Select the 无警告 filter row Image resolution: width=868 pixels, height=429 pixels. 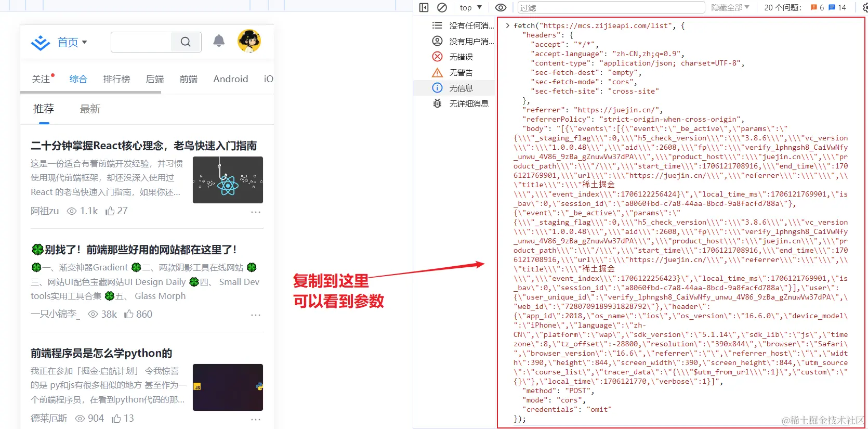pyautogui.click(x=455, y=72)
